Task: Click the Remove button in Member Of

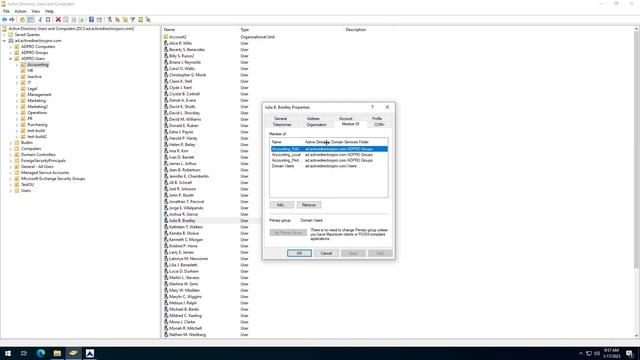Action: 309,205
